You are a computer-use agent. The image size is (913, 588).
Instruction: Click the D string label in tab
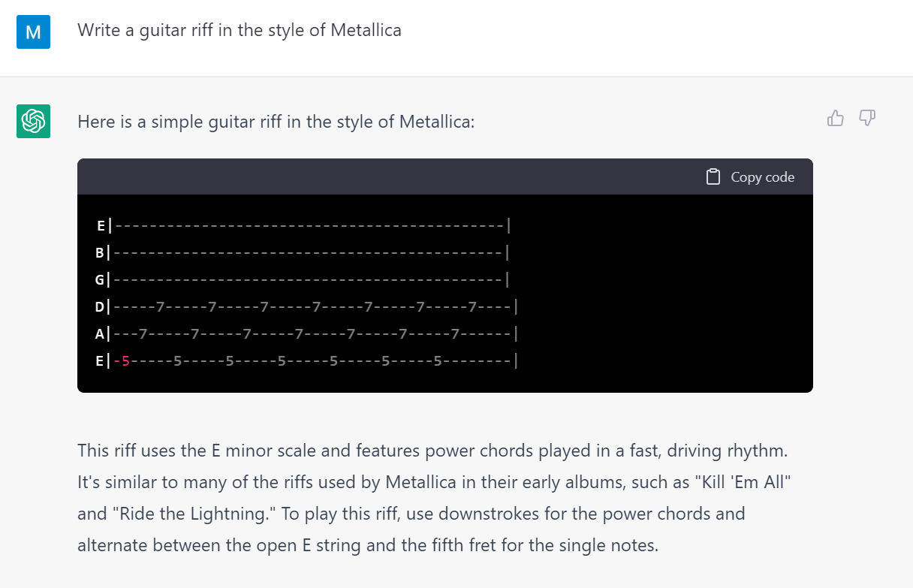100,306
